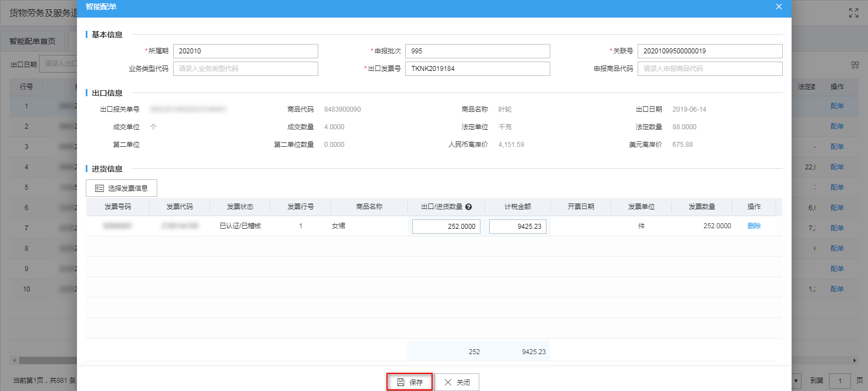Click the 所属期 input field

(x=245, y=51)
